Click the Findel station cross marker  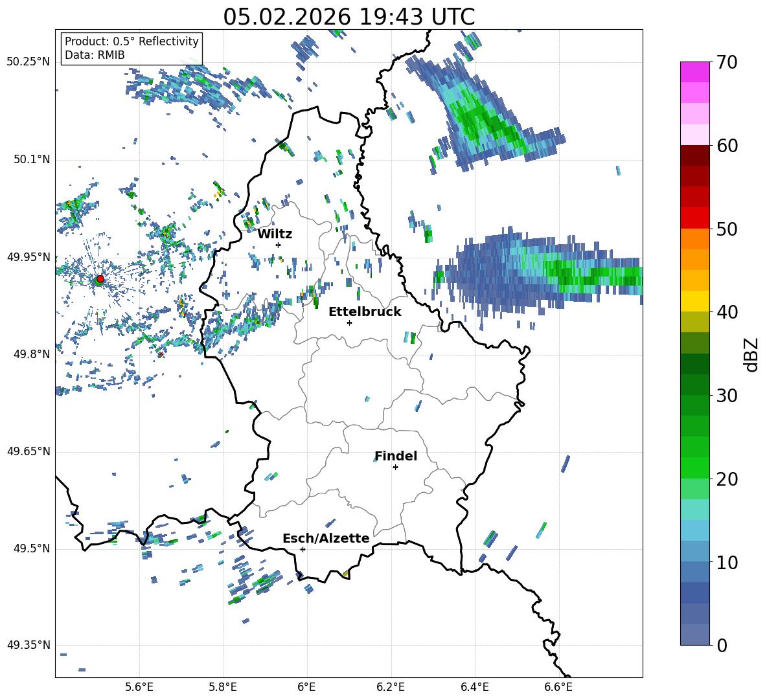395,468
